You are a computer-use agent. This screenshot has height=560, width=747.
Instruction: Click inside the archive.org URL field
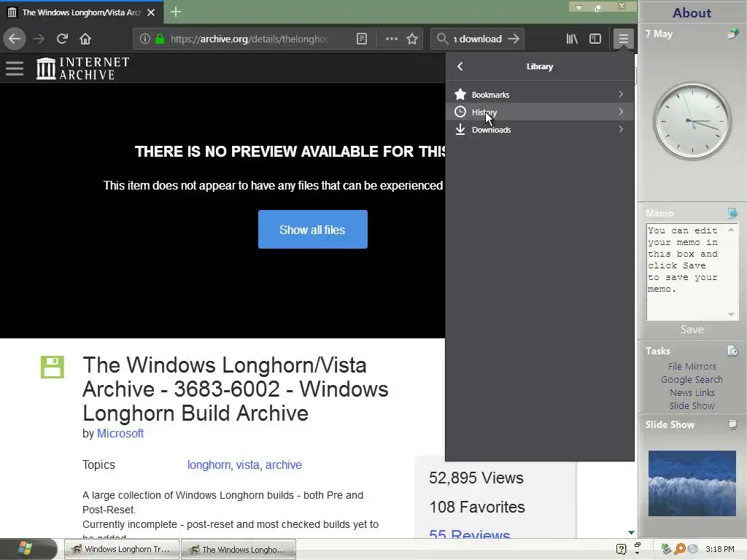coord(249,39)
